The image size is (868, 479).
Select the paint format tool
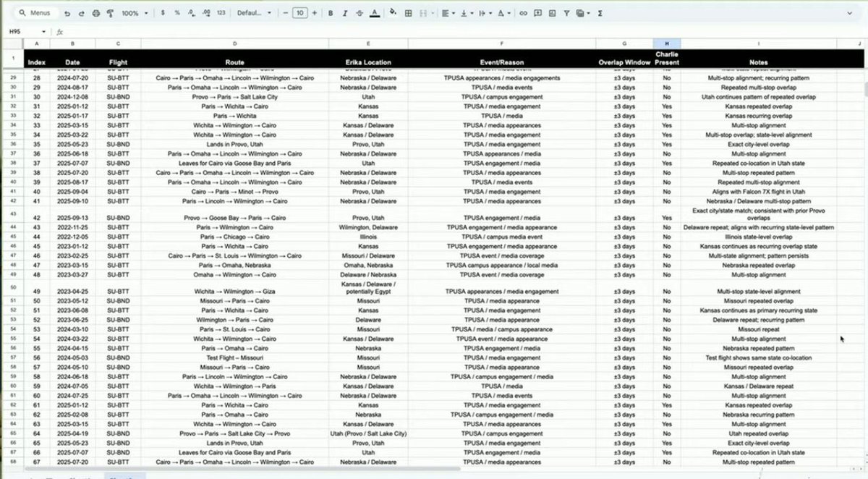[110, 13]
